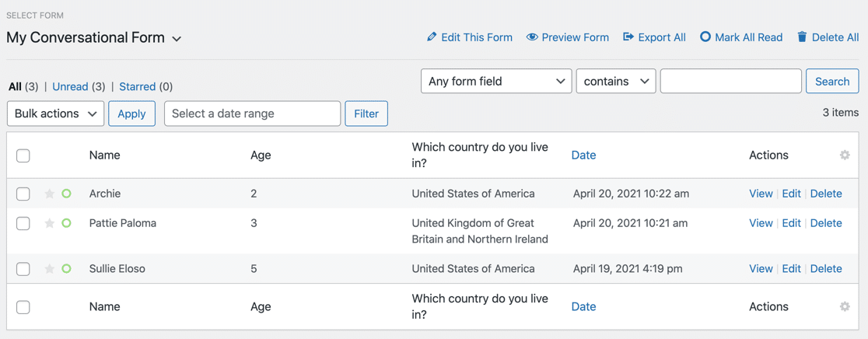Toggle read status for Sullie Eloso
The image size is (868, 339).
click(67, 269)
